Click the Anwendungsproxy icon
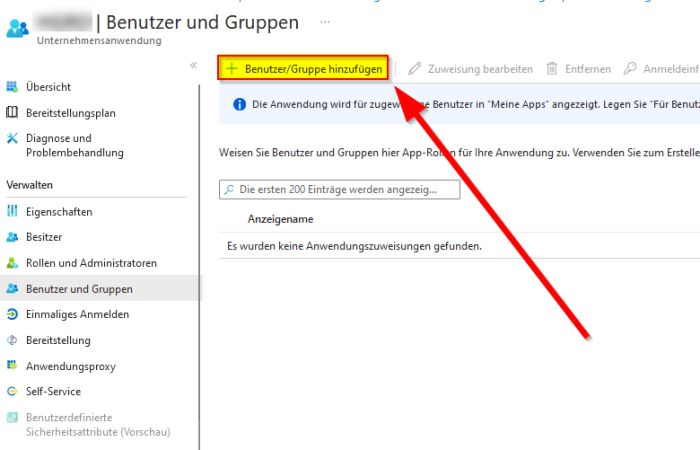The width and height of the screenshot is (700, 450). (12, 366)
